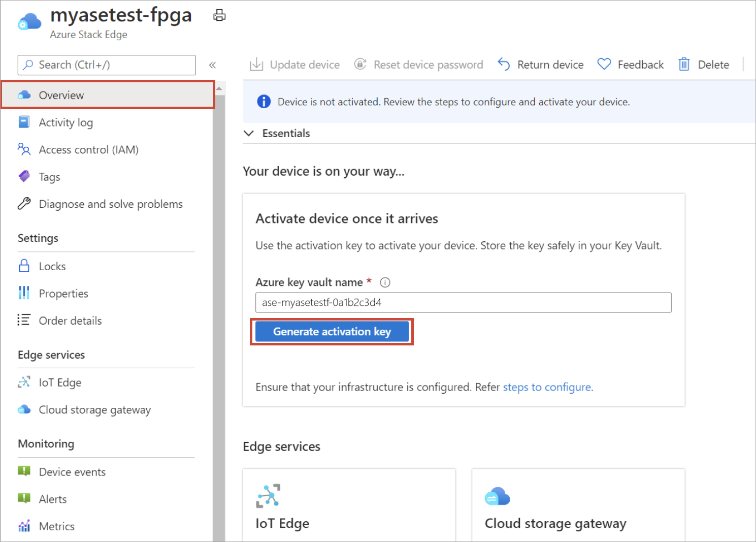Screen dimensions: 756x542
Task: Edit the Azure key vault name field
Action: (463, 302)
